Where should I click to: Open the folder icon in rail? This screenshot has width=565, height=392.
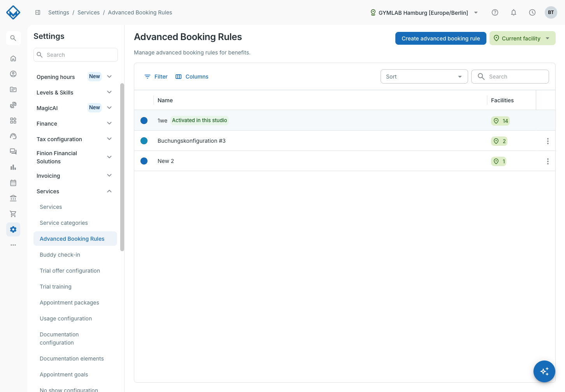pos(13,89)
